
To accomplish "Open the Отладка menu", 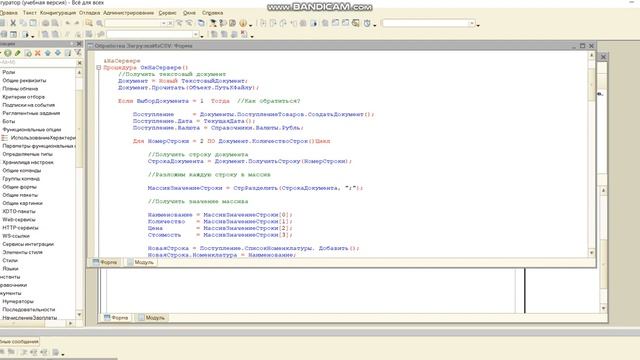I will tap(89, 13).
